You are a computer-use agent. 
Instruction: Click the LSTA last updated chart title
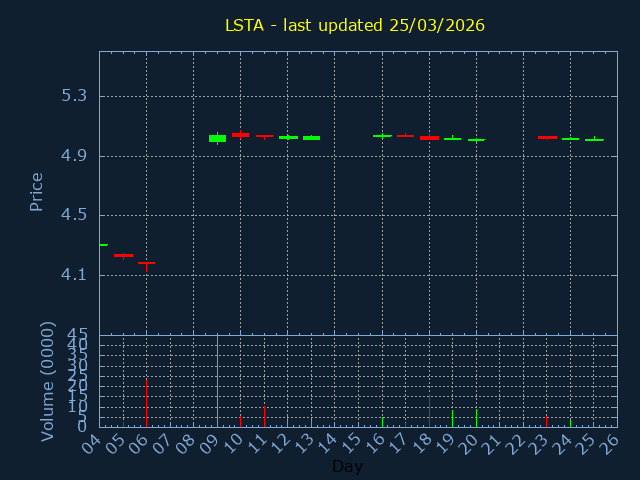354,25
